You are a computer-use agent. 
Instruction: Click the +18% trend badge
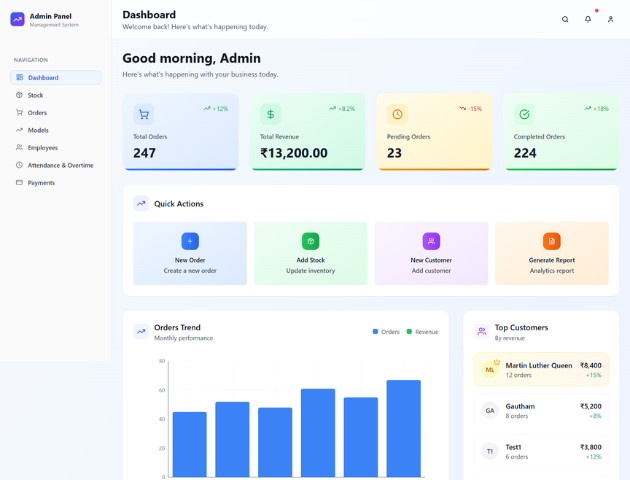(597, 108)
